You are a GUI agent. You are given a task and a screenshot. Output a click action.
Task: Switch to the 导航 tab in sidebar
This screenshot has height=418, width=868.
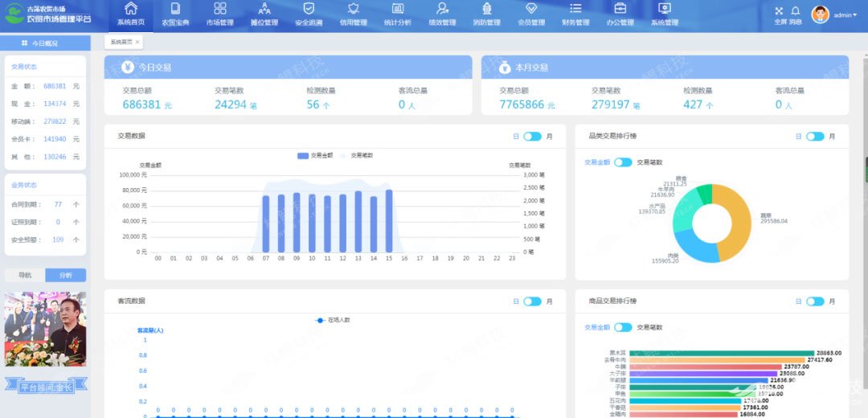click(25, 275)
